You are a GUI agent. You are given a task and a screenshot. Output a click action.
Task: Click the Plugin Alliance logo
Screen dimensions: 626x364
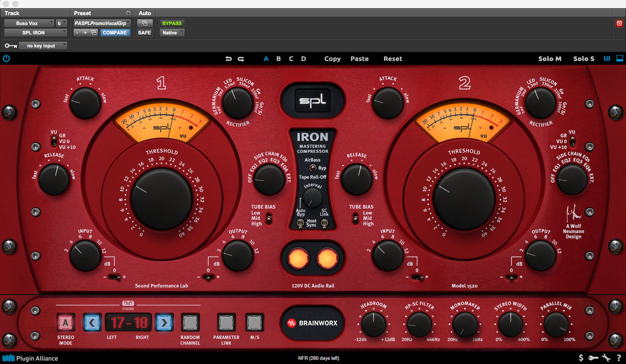click(30, 358)
